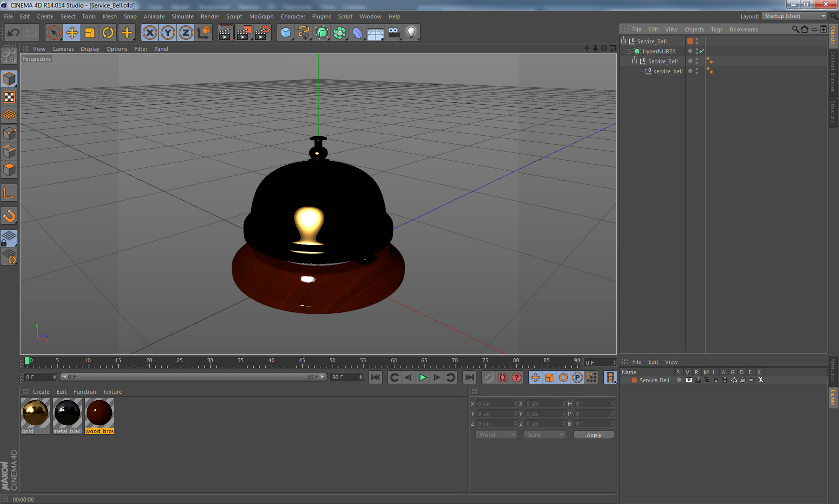The width and height of the screenshot is (839, 504).
Task: Jump to start of animation
Action: (x=376, y=377)
